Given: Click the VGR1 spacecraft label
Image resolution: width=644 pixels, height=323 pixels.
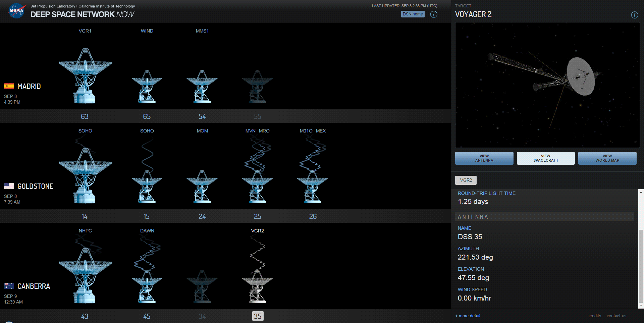Looking at the screenshot, I should click(85, 31).
